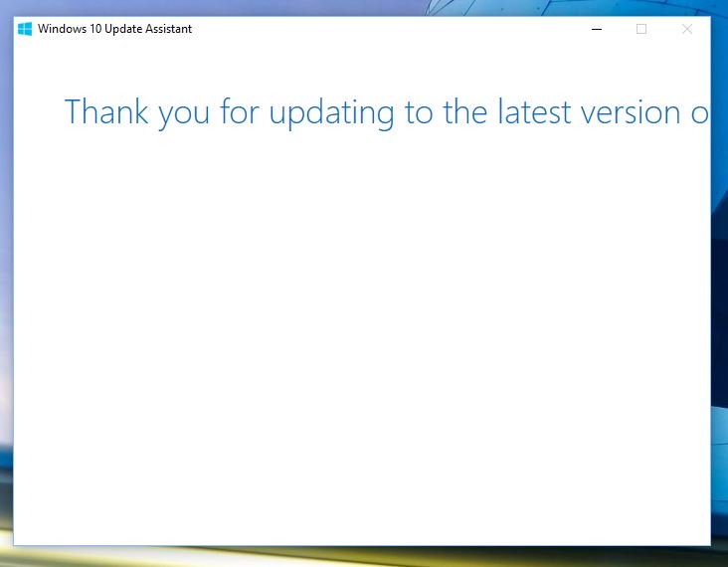This screenshot has height=567, width=728.
Task: Click the disabled maximize button
Action: coord(641,29)
